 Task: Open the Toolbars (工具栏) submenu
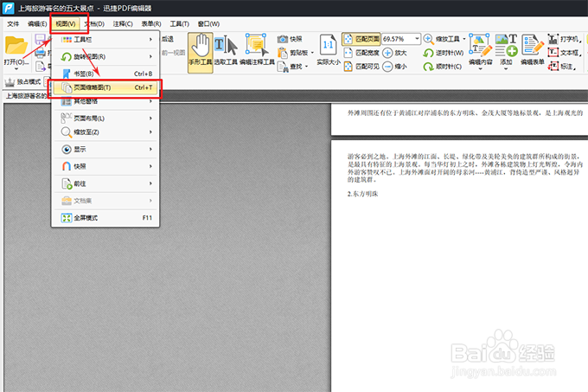point(105,40)
